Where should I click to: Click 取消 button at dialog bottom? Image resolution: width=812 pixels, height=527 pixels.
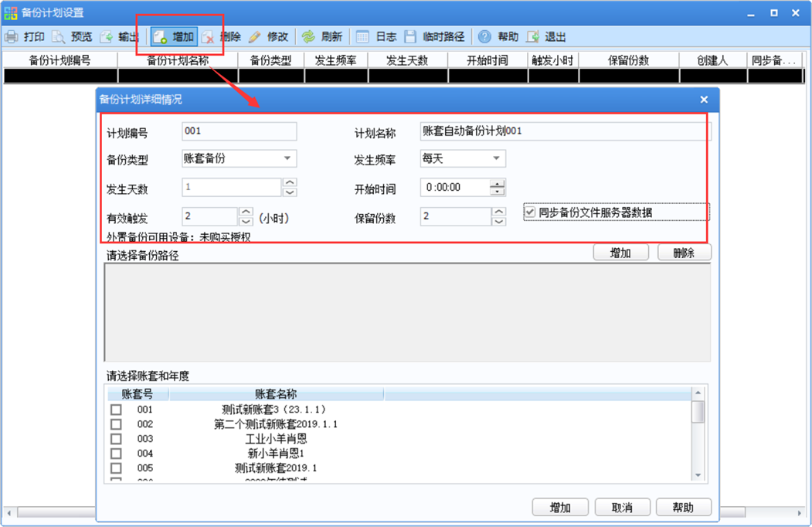click(623, 508)
